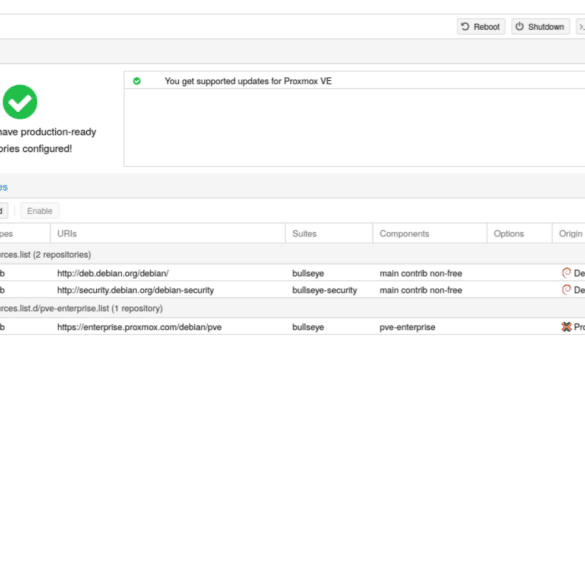The width and height of the screenshot is (585, 585).
Task: Click the Enable repository button
Action: pyautogui.click(x=40, y=211)
